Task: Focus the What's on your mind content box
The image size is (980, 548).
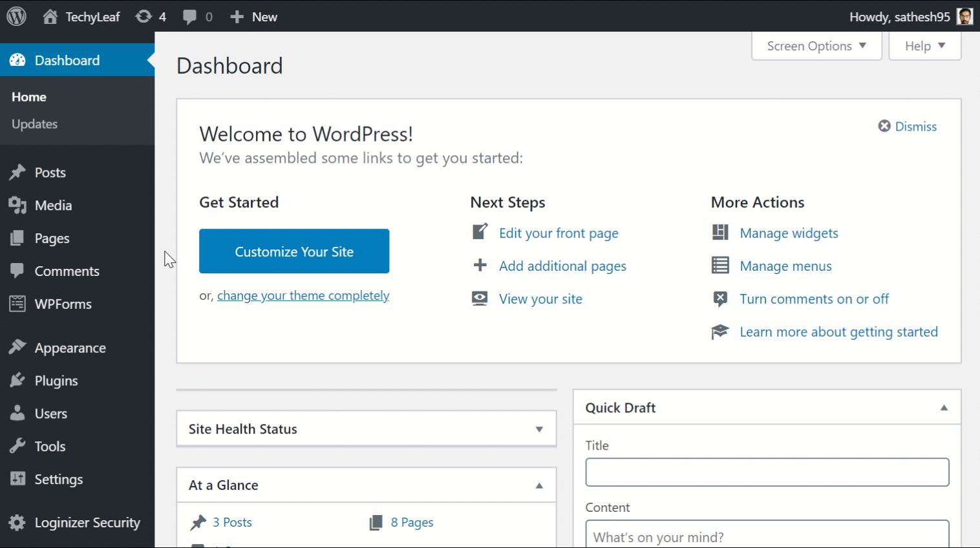Action: (x=767, y=534)
